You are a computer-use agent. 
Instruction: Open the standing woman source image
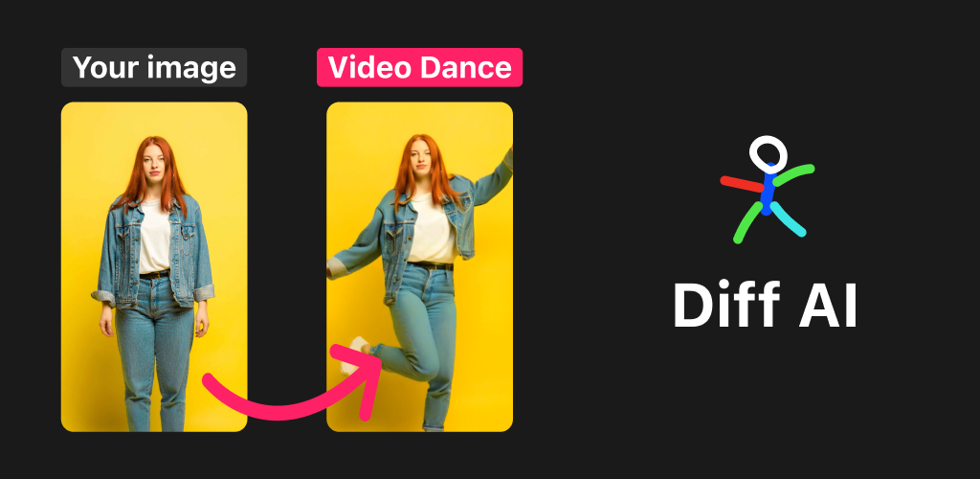(x=154, y=266)
